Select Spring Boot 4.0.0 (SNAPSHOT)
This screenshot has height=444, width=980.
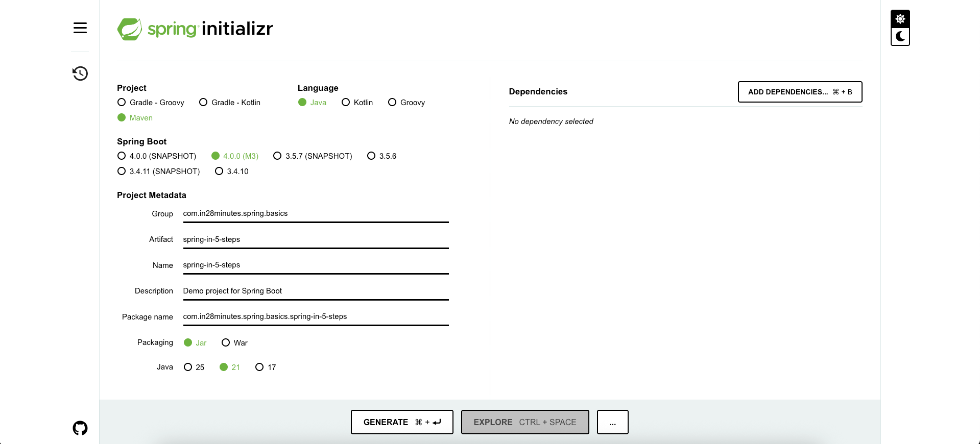157,156
